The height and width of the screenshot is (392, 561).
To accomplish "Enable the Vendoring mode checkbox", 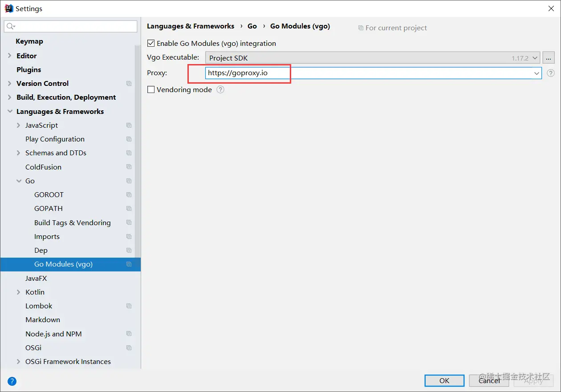I will 151,89.
